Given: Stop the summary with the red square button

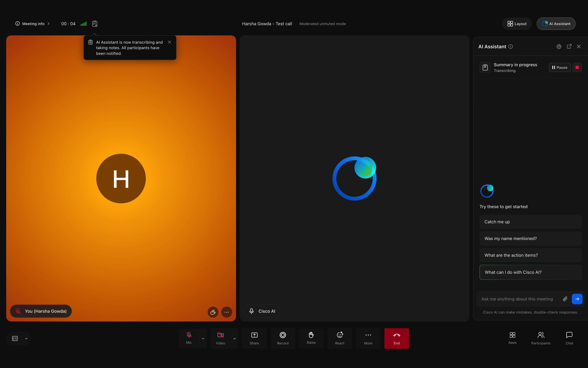Looking at the screenshot, I should point(577,67).
